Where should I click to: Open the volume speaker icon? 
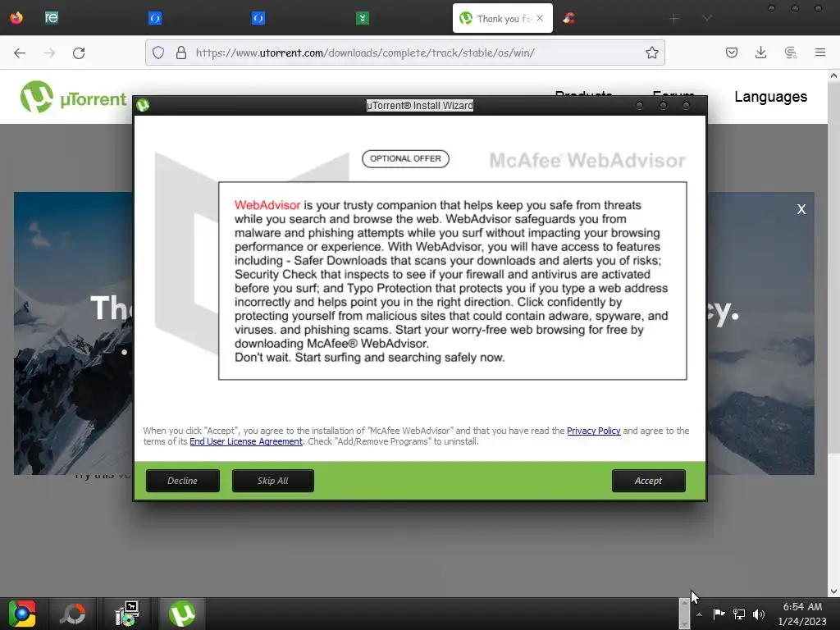click(x=759, y=614)
